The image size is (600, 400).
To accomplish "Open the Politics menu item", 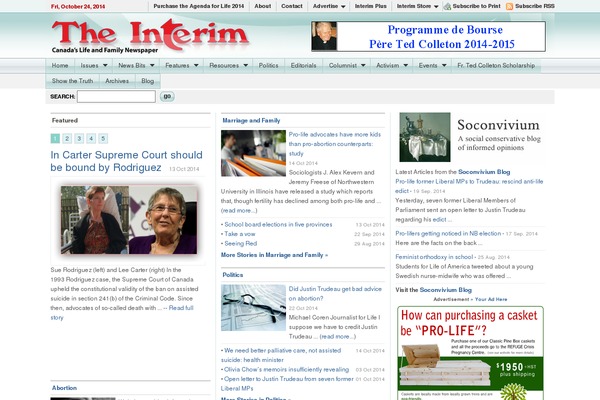I will (x=269, y=65).
